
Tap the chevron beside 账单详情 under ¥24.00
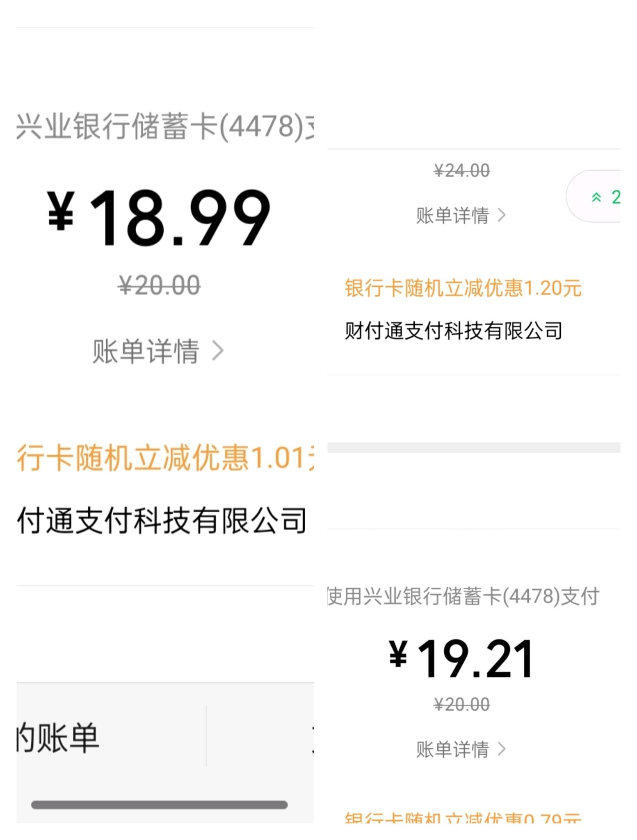(502, 215)
